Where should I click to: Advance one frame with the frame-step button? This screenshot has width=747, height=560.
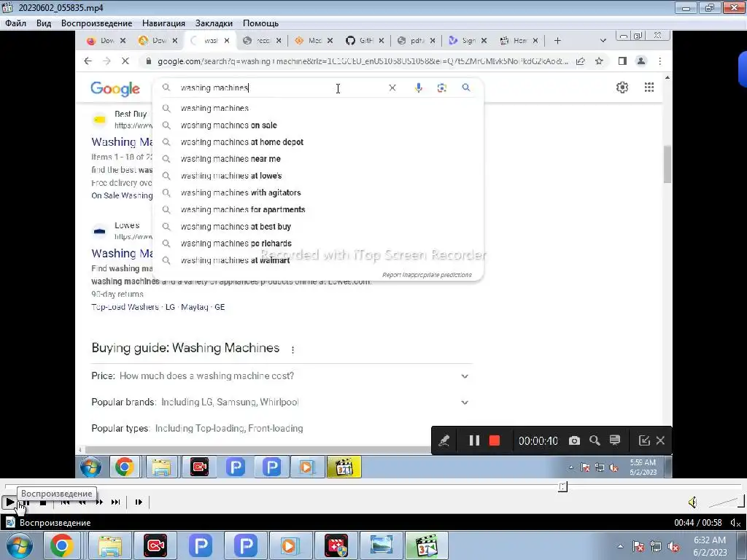[139, 502]
